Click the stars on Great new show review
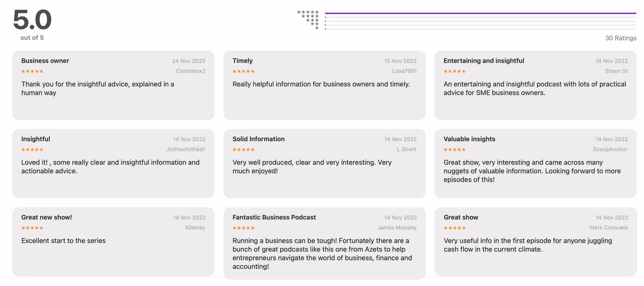The height and width of the screenshot is (286, 644). 32,228
